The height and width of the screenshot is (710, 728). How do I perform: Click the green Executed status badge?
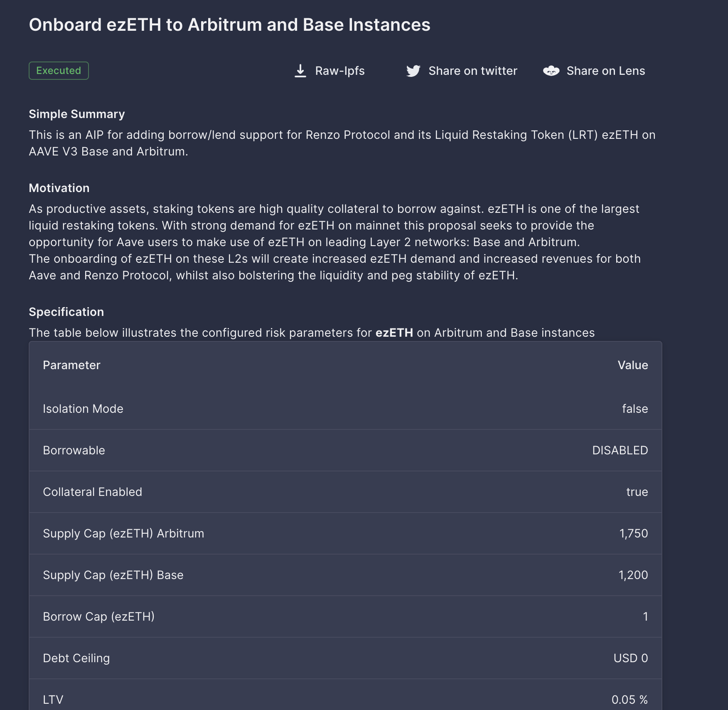[59, 71]
